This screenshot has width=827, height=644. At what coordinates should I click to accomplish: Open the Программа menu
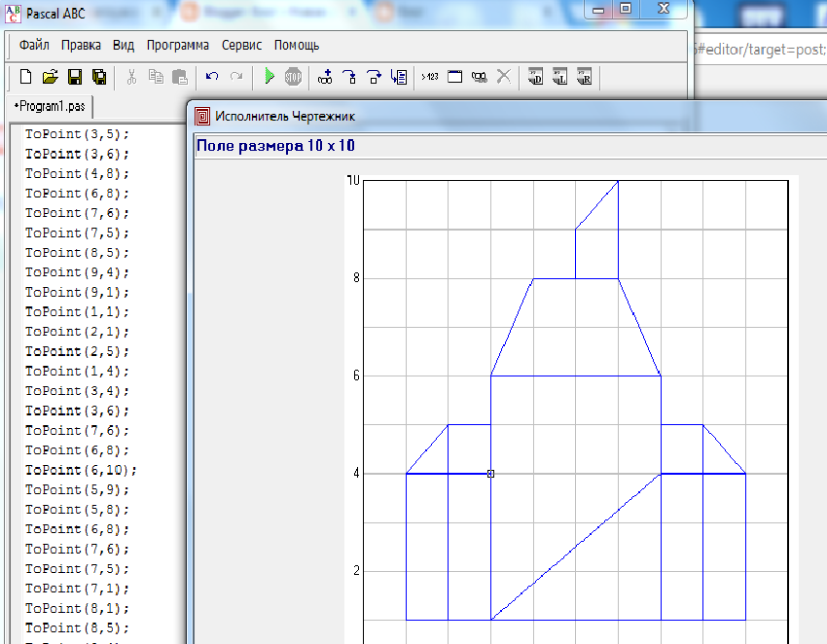point(178,46)
